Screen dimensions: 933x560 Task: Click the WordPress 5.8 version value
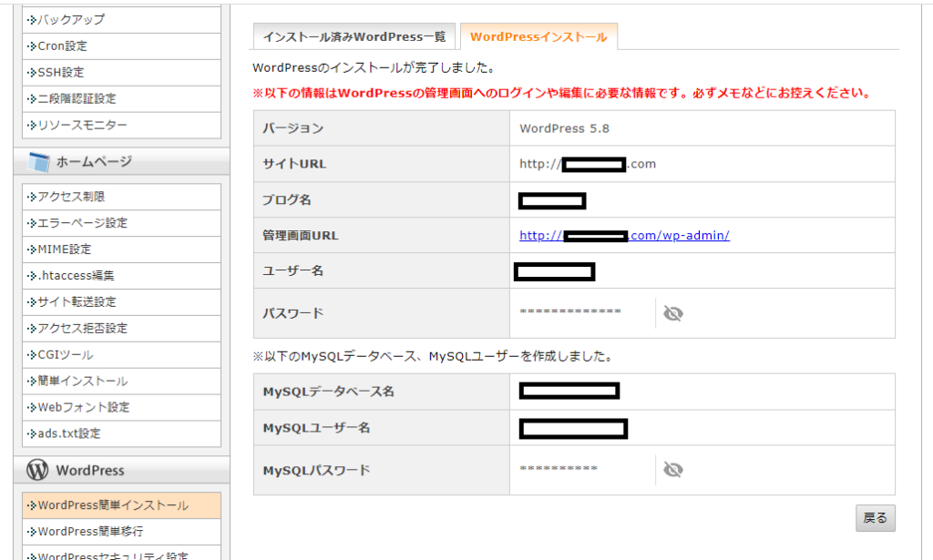564,128
